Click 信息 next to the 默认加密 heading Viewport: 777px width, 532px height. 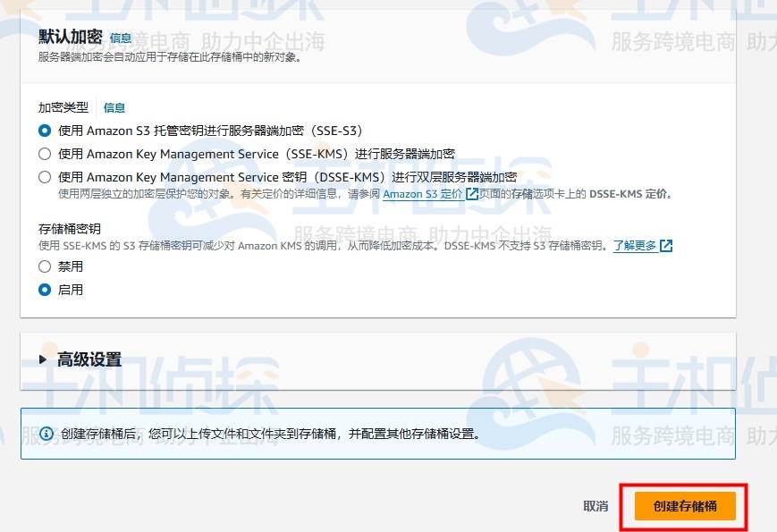click(121, 38)
